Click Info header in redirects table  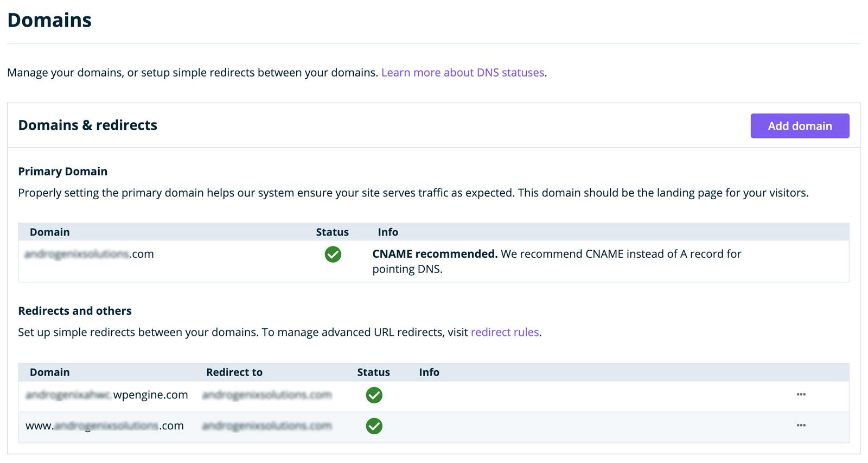click(429, 372)
